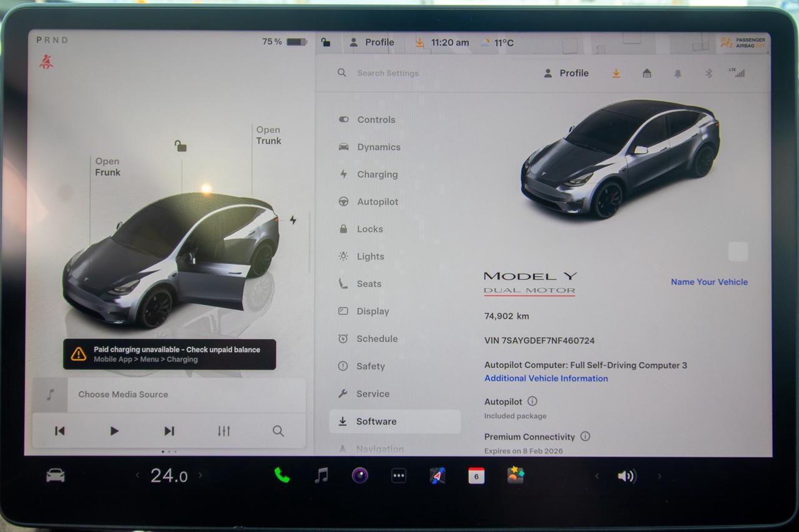Tap Profile in the top status bar

point(372,42)
